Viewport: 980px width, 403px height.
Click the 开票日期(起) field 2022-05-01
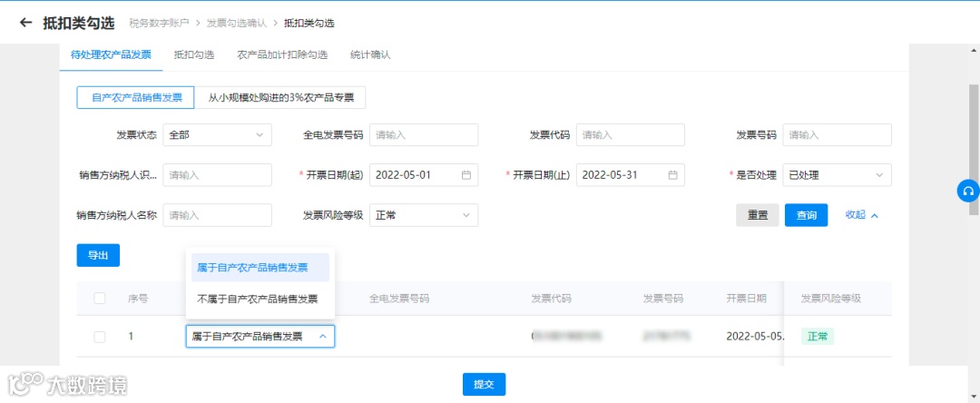(424, 175)
